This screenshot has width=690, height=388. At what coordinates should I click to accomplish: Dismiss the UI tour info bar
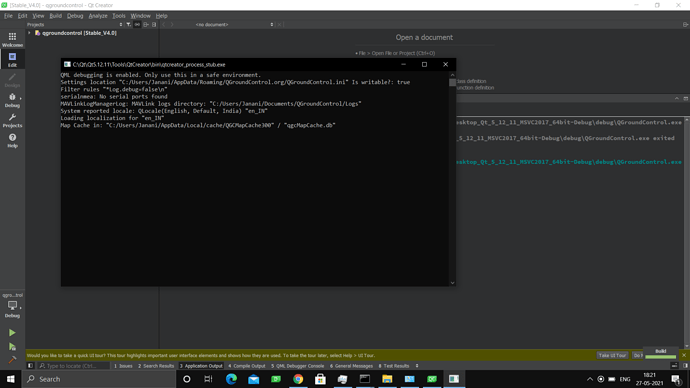684,355
